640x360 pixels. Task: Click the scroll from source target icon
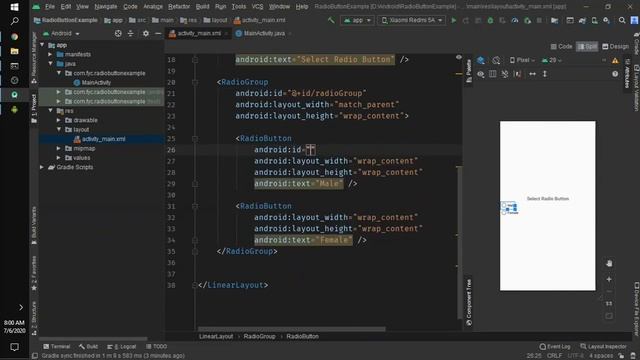(118, 33)
